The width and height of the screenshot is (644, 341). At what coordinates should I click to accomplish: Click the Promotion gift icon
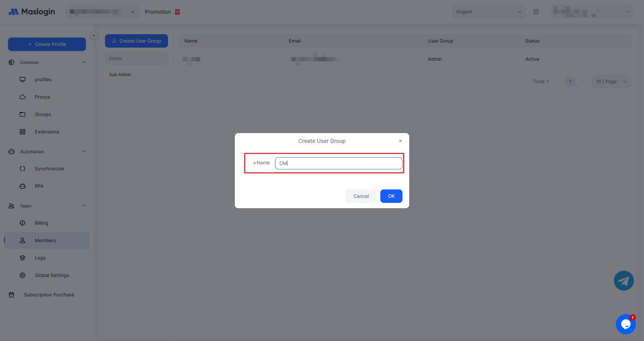177,12
